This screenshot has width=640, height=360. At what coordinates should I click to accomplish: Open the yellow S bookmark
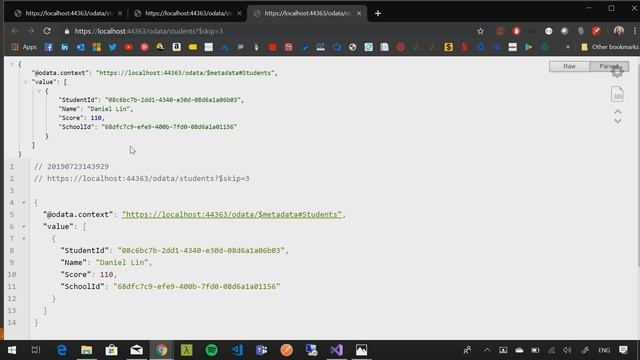[448, 47]
